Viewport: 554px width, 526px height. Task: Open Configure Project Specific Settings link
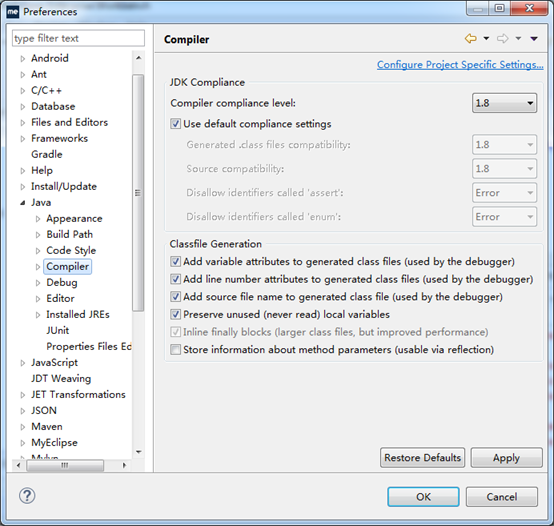[x=460, y=65]
